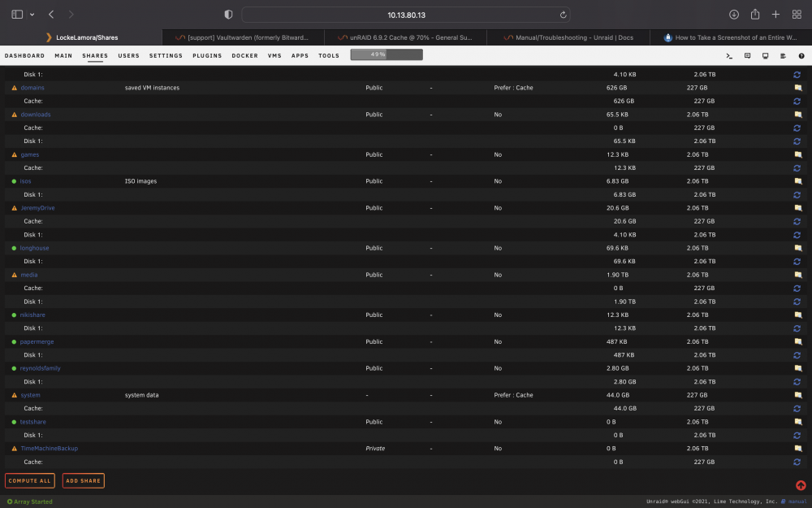Open the testshare share link
This screenshot has width=812, height=508.
pos(33,421)
